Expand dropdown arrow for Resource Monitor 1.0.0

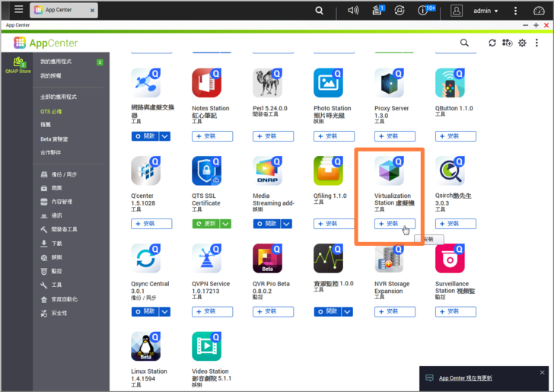347,311
